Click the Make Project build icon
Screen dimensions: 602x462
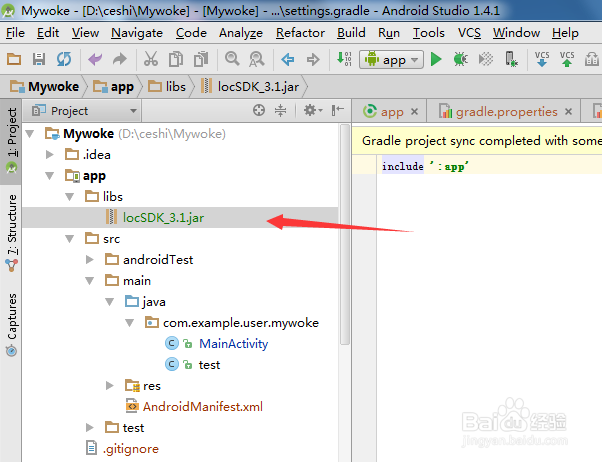point(344,59)
